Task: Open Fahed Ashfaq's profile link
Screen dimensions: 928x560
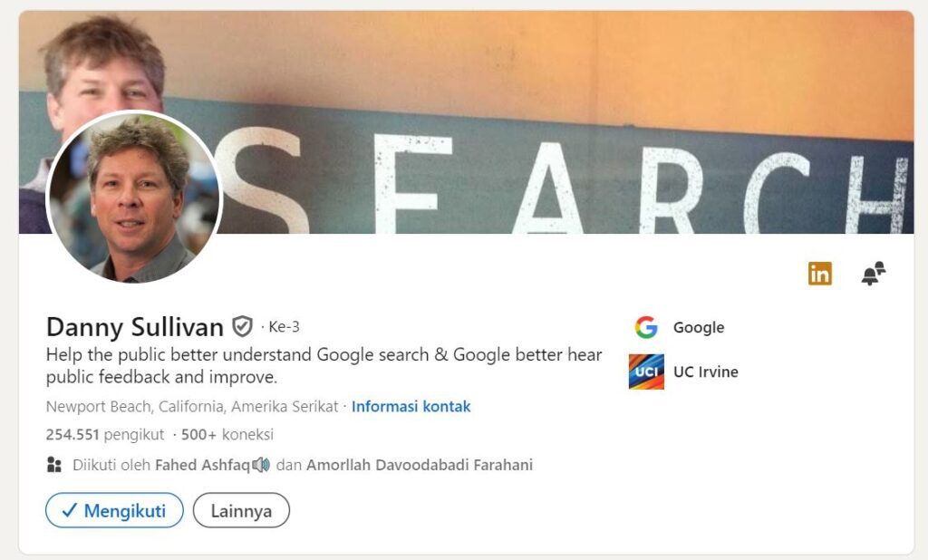Action: pos(202,465)
